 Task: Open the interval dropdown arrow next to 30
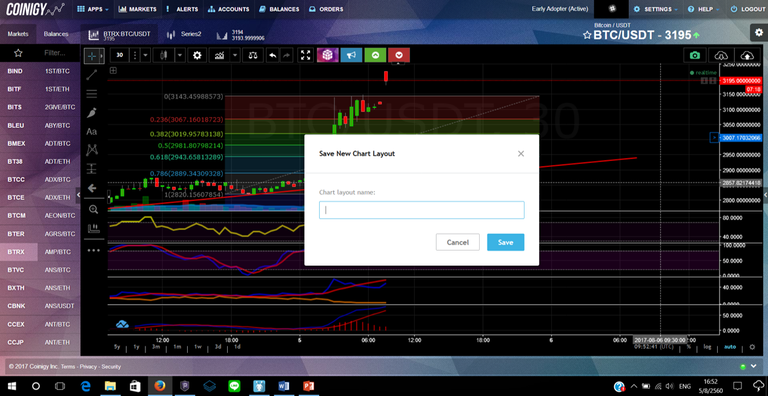[145, 55]
